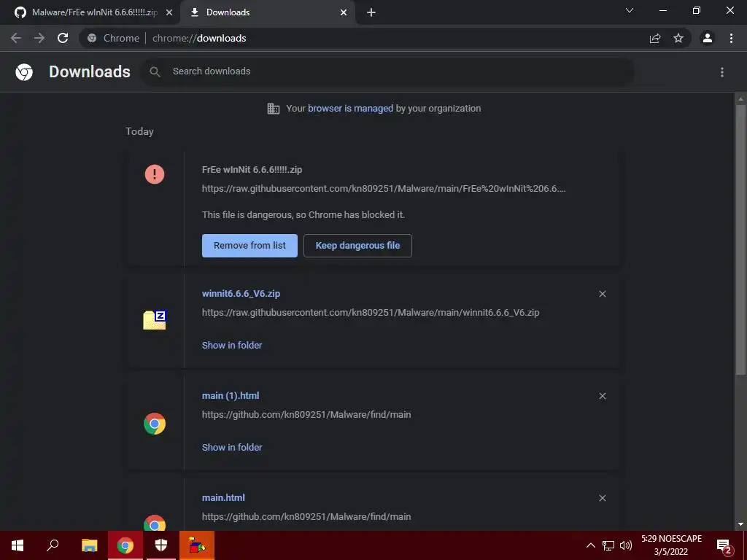Click the taskbar clock and date
747x560 pixels.
671,545
